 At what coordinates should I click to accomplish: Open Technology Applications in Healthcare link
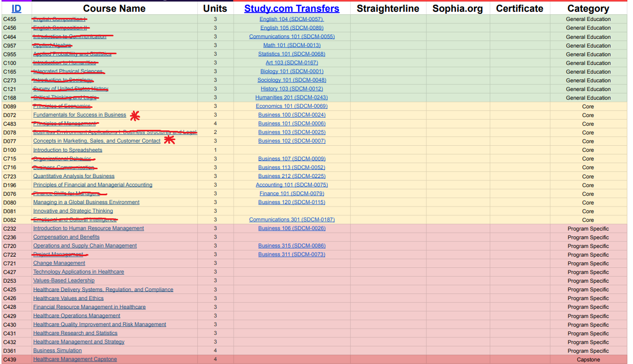pyautogui.click(x=79, y=272)
